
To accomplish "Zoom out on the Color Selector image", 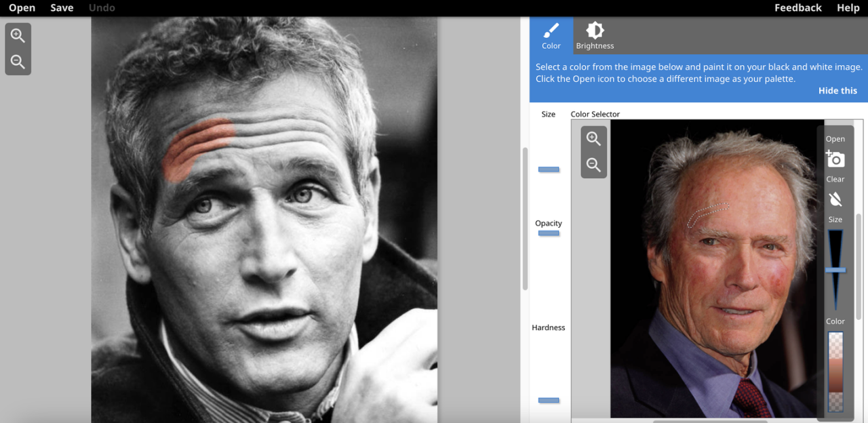I will pos(593,165).
